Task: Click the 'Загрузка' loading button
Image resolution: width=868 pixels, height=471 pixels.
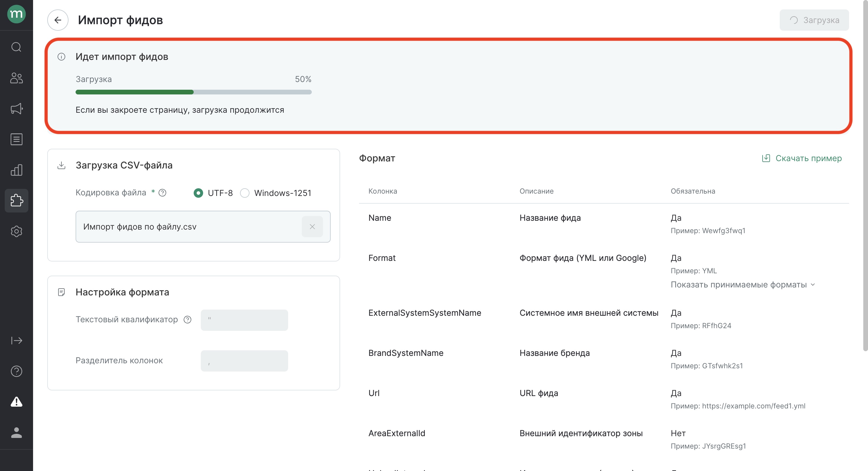Action: (814, 20)
